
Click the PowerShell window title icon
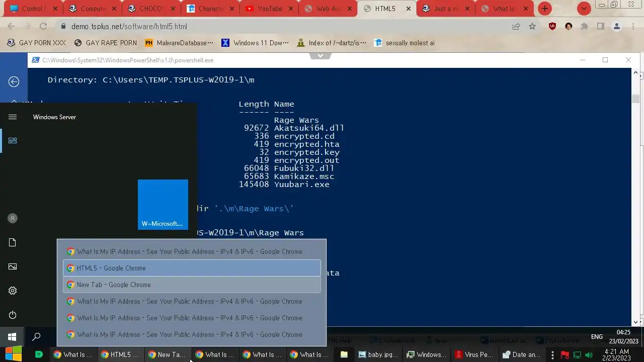35,60
